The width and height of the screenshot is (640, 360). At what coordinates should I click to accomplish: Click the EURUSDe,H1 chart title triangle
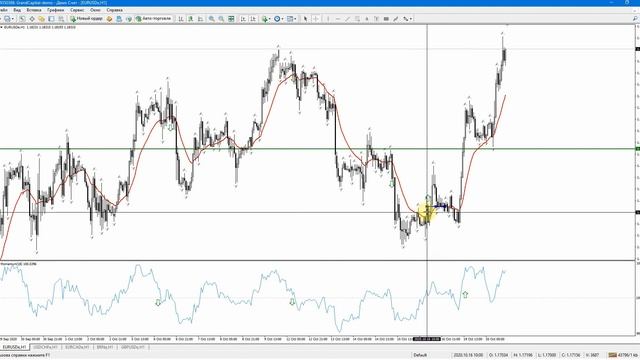click(x=1, y=27)
